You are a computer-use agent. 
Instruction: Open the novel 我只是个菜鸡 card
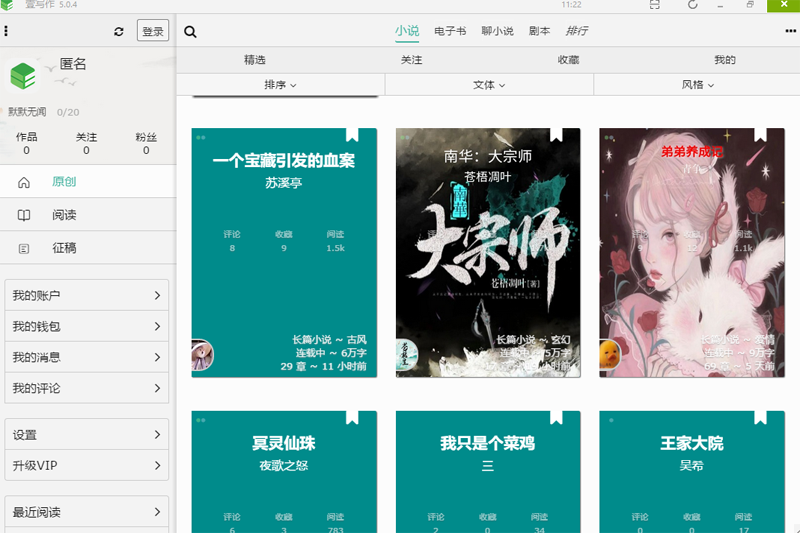(488, 472)
